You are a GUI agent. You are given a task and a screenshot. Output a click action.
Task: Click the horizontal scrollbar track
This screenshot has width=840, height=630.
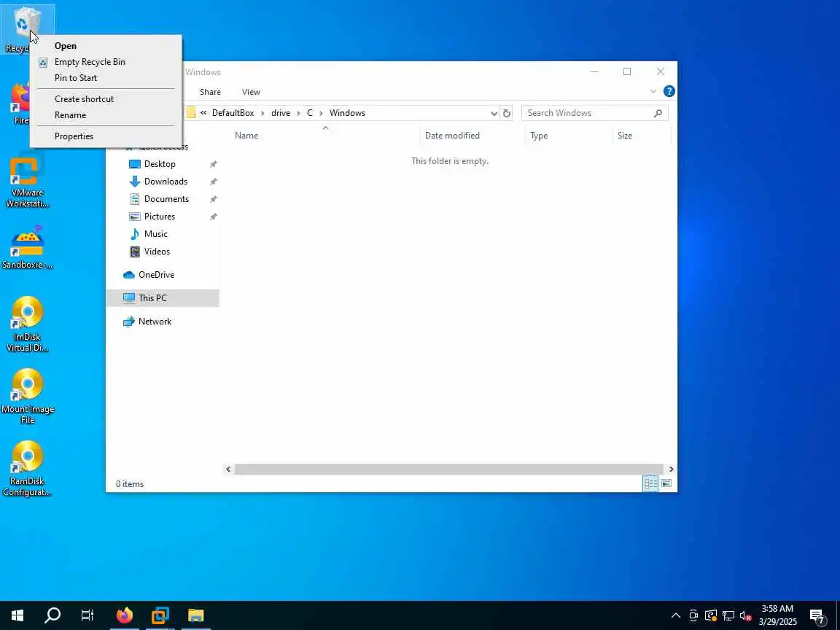tap(449, 470)
